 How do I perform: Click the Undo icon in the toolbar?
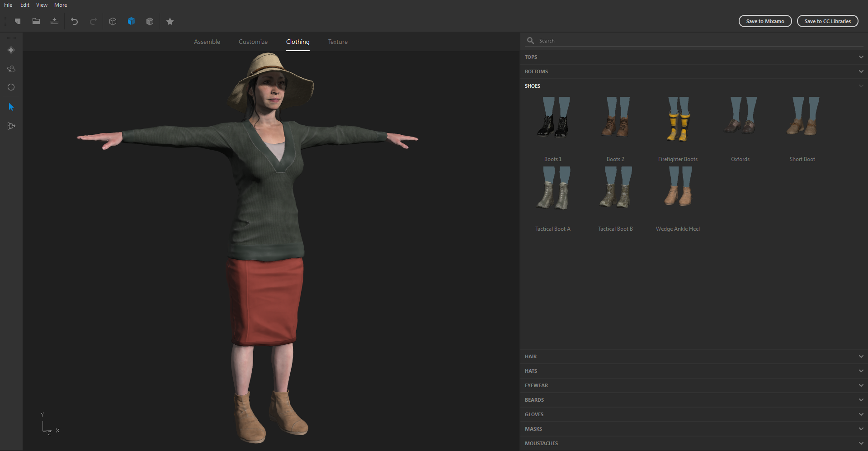[75, 21]
